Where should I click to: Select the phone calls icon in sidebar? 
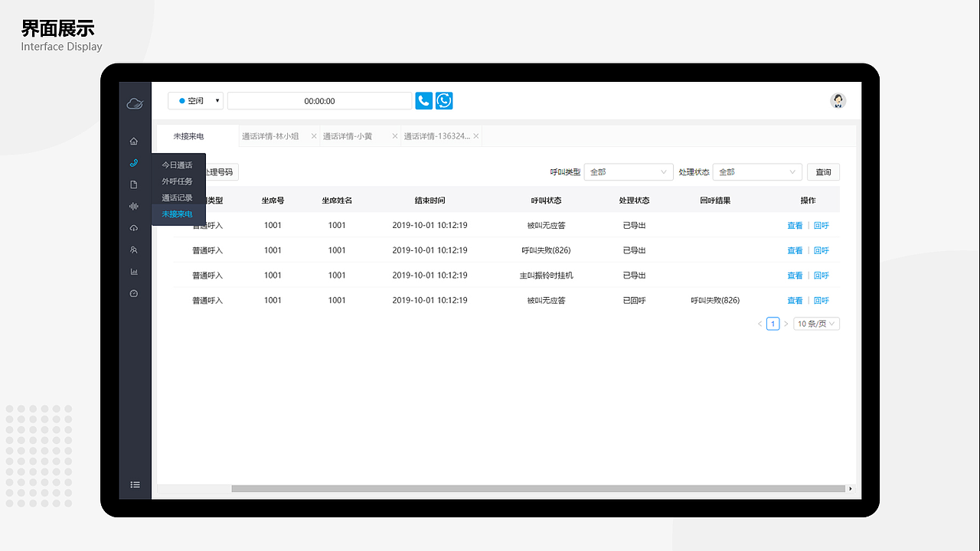[x=134, y=162]
